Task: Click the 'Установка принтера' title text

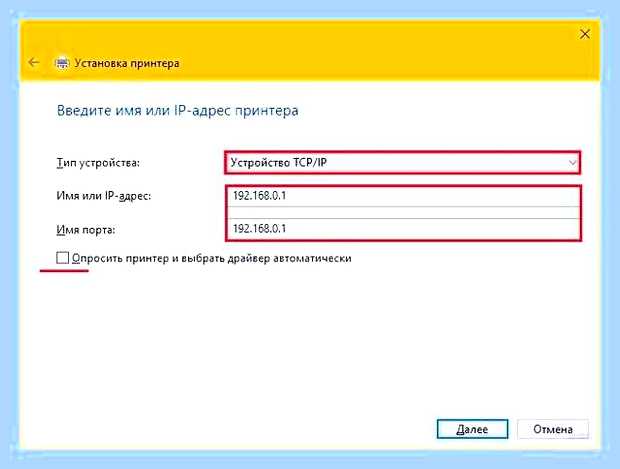Action: (127, 63)
